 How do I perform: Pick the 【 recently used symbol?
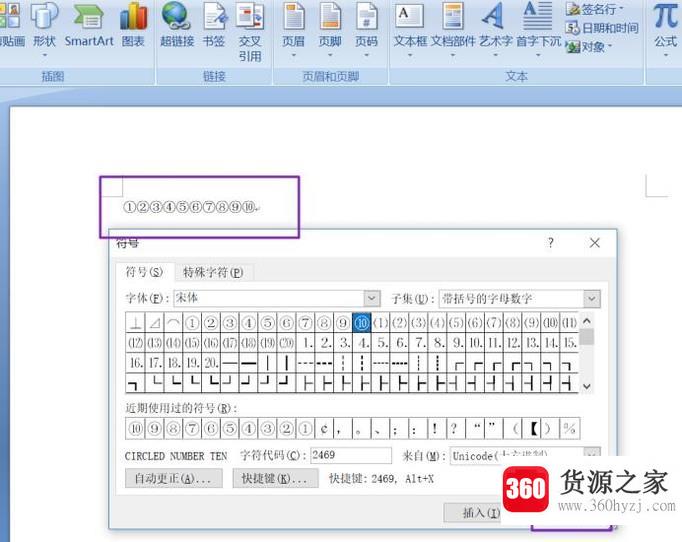click(x=532, y=429)
